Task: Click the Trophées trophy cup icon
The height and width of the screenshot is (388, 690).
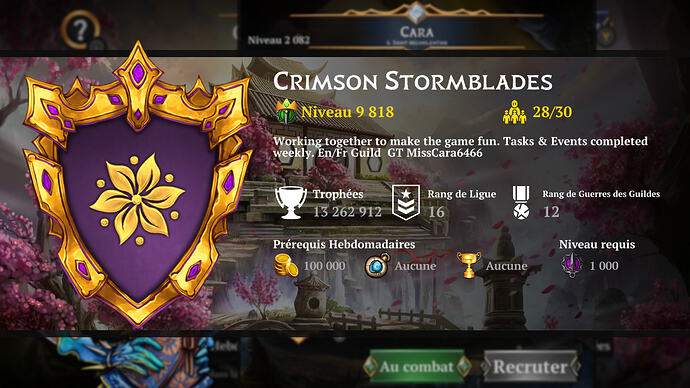Action: pos(290,202)
